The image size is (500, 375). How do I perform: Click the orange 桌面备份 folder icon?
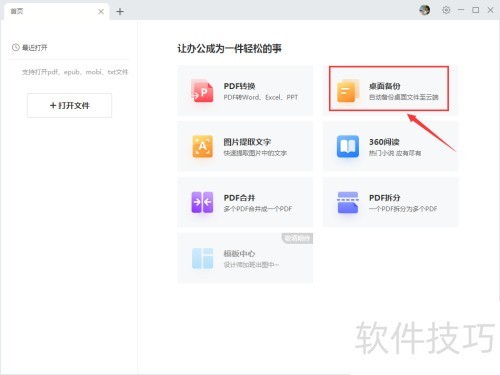point(348,91)
